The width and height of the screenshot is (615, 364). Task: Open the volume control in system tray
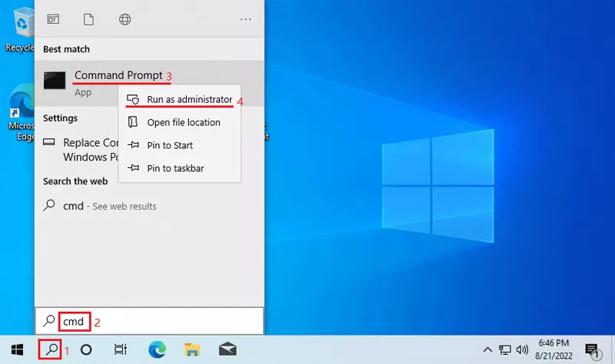point(524,349)
